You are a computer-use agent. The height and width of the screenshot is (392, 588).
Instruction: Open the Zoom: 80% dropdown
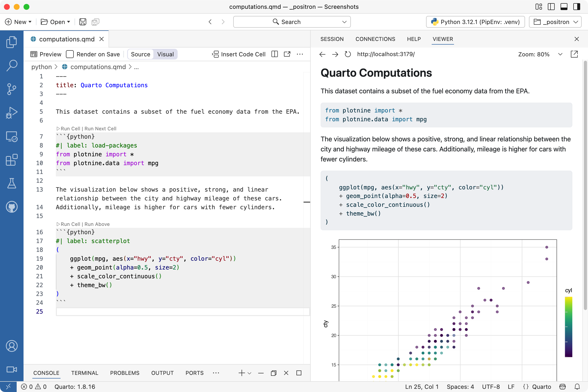pyautogui.click(x=560, y=54)
